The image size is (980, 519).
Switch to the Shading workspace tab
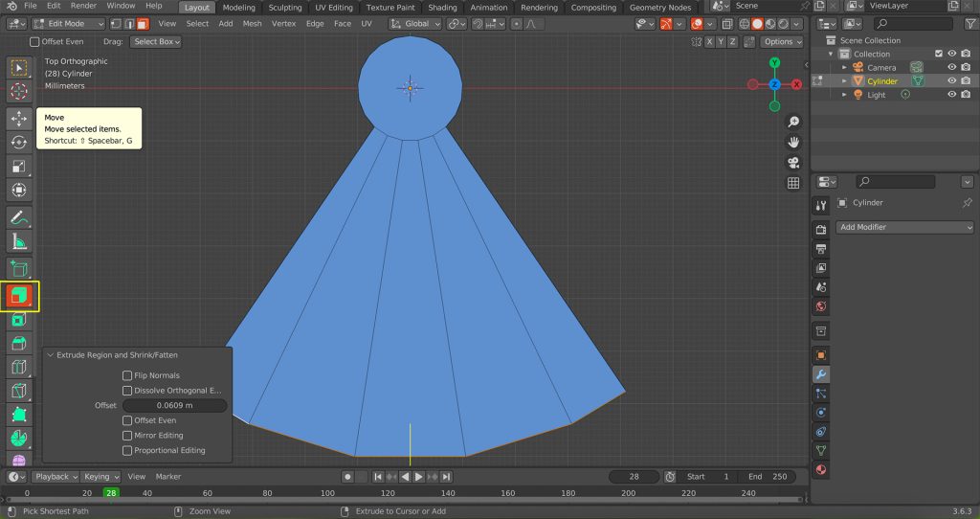[442, 8]
